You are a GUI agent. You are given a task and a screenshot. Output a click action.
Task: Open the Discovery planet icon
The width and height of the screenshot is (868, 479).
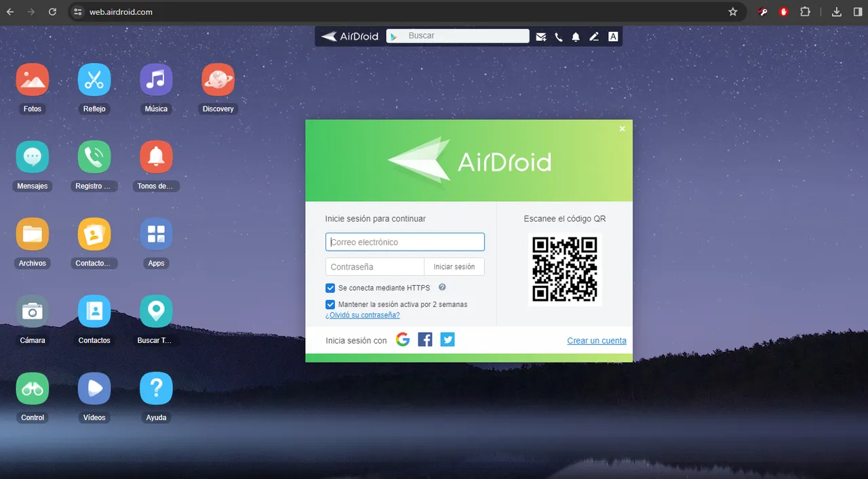point(218,80)
